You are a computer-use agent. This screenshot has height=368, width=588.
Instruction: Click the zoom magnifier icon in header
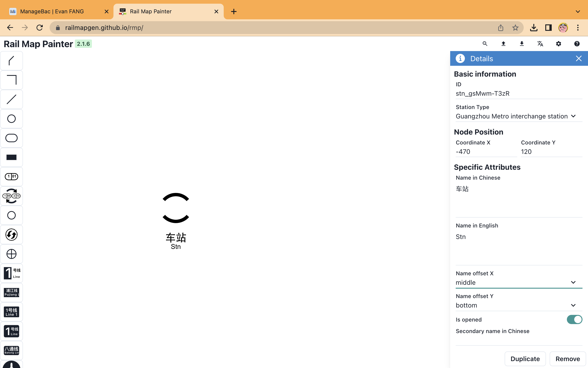pos(485,44)
